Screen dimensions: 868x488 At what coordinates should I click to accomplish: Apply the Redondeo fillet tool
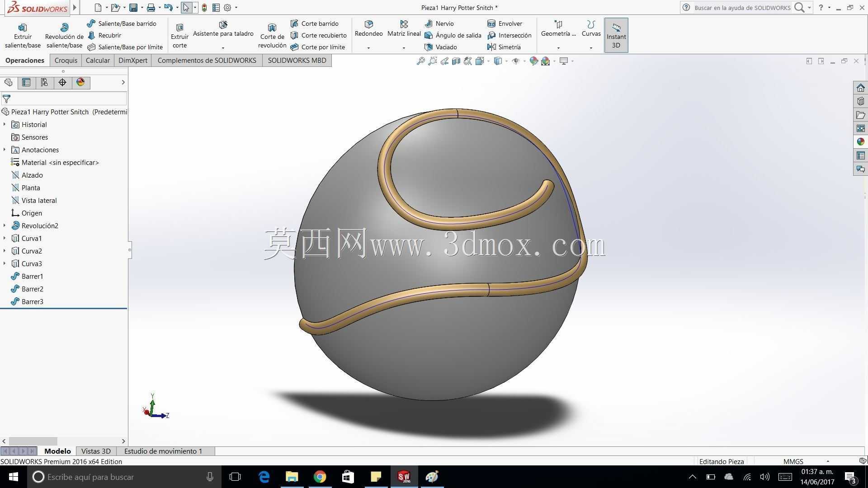point(368,29)
